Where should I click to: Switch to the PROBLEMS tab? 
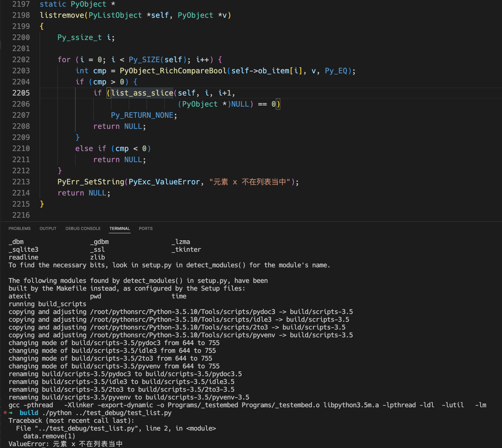(19, 228)
